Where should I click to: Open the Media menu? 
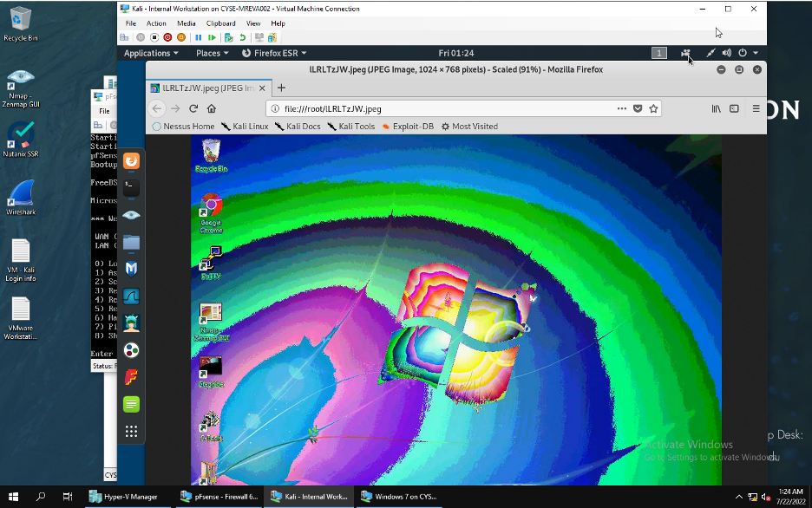coord(186,23)
